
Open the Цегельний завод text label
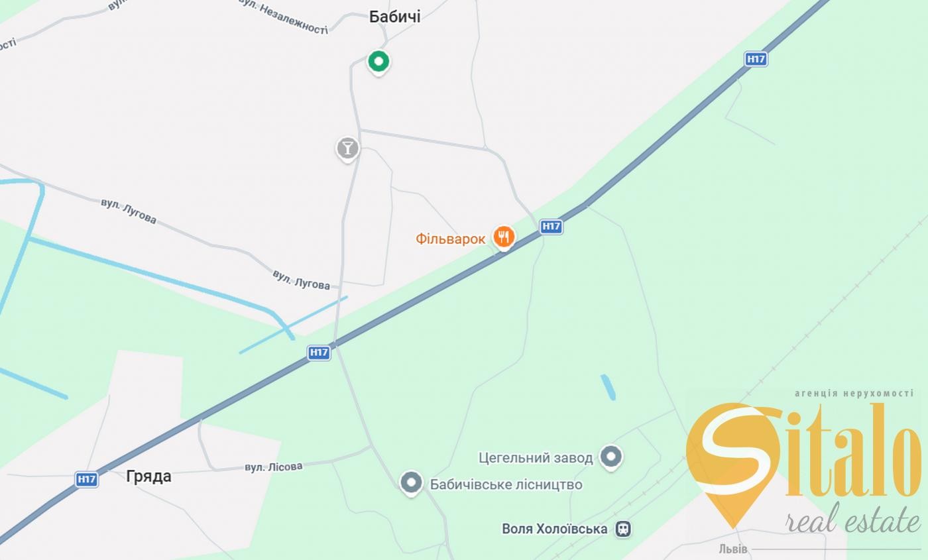pyautogui.click(x=536, y=458)
